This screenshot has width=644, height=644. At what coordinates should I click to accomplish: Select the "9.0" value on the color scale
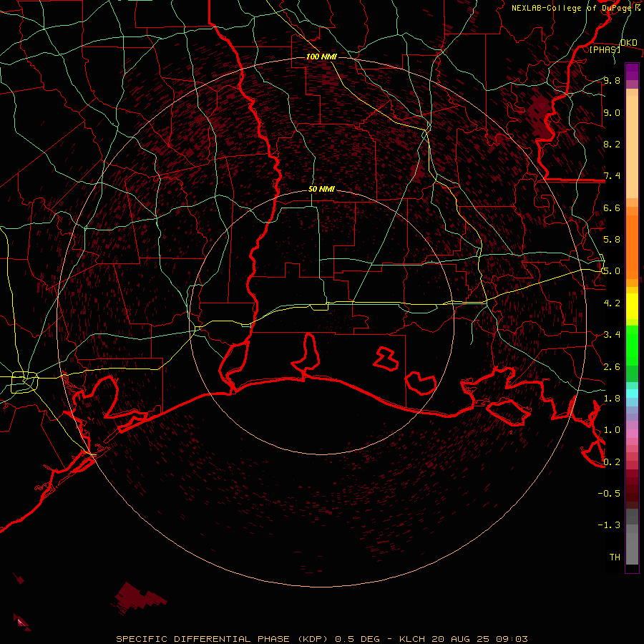pyautogui.click(x=612, y=112)
